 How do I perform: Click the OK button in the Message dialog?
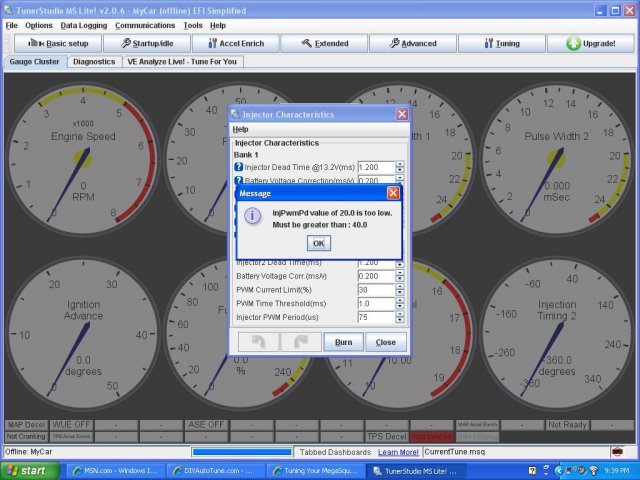[318, 243]
